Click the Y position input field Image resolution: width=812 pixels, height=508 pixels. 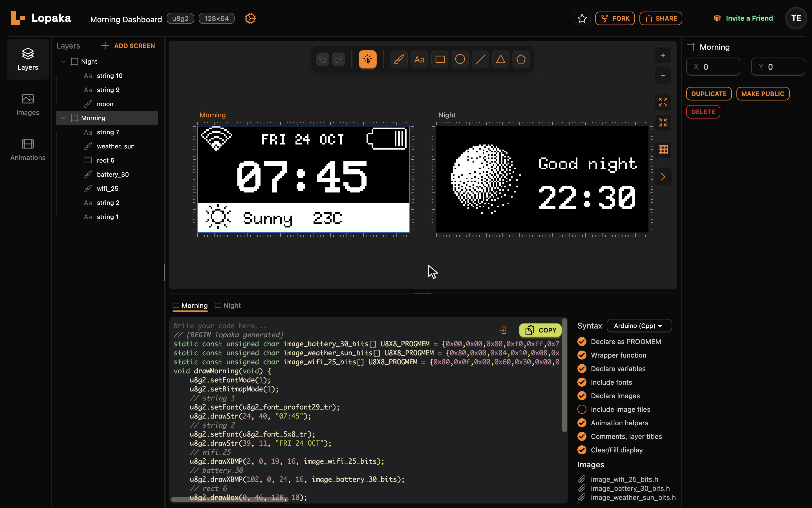point(778,67)
